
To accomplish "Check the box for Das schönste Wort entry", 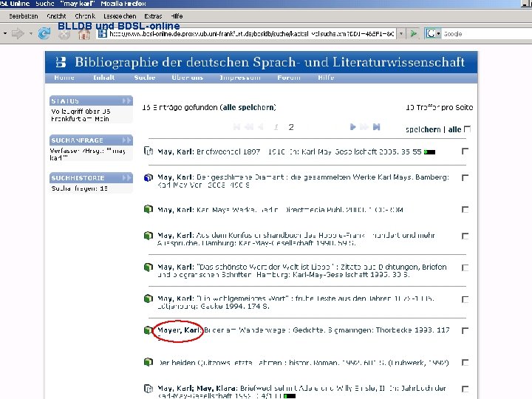I will 465,267.
